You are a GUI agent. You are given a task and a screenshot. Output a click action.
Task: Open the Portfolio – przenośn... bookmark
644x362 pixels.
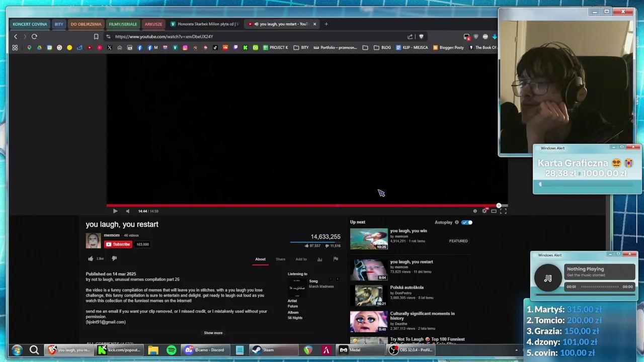click(x=335, y=48)
